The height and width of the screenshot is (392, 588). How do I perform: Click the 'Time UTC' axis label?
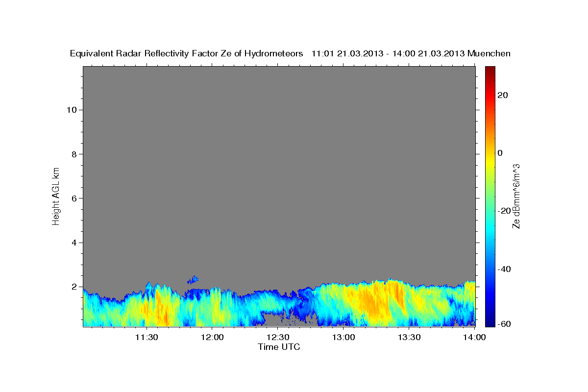click(x=279, y=347)
